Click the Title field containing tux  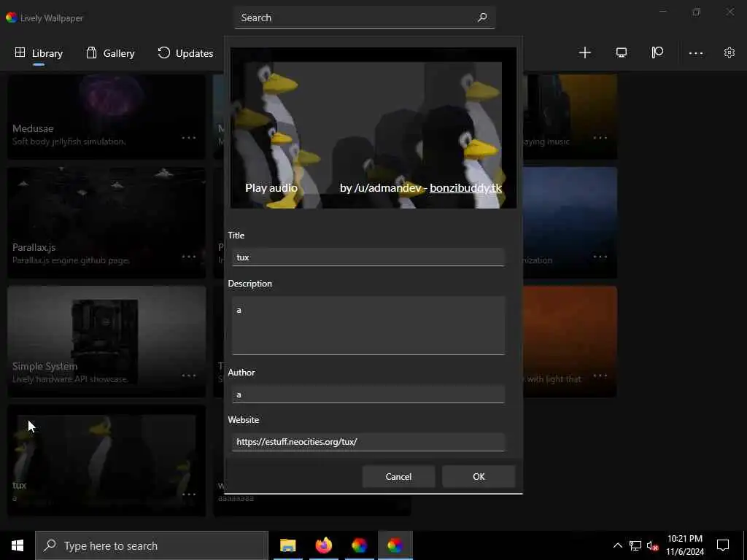point(368,257)
